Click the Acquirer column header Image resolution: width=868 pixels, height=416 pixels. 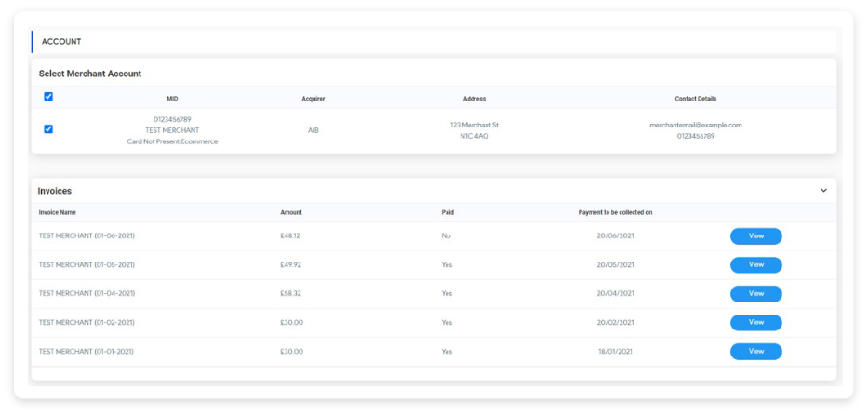[x=314, y=99]
